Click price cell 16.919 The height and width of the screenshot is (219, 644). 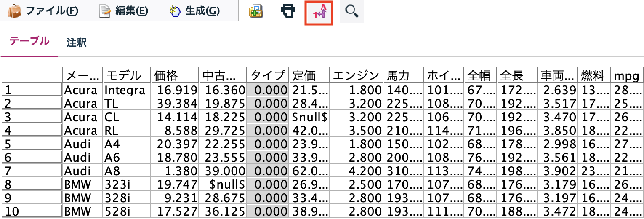175,90
